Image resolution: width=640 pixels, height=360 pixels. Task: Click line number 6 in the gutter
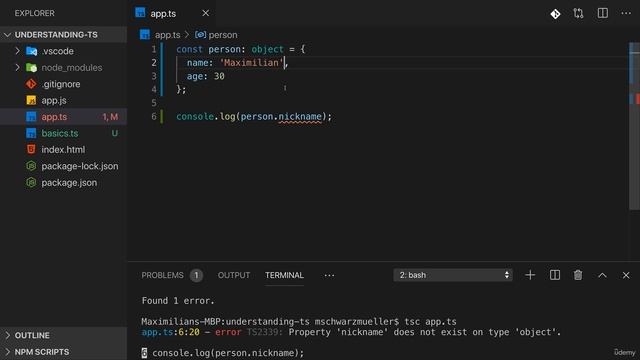(x=154, y=117)
